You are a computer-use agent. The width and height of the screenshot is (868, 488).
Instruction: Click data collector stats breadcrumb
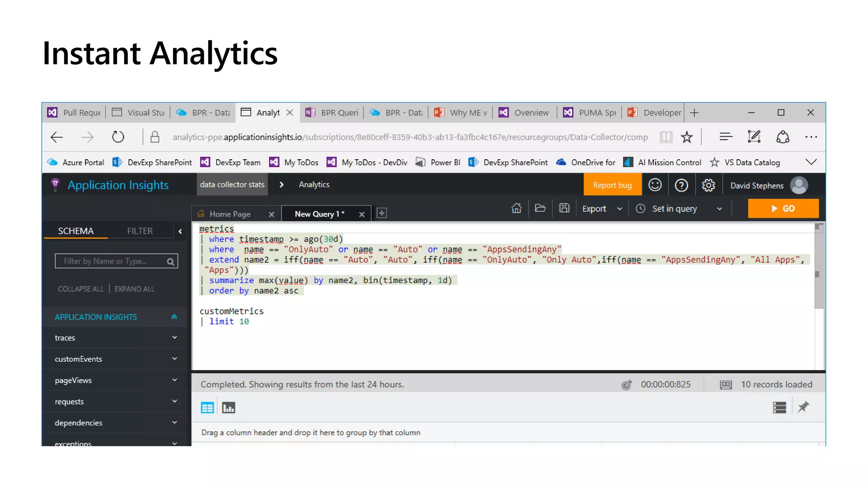232,184
